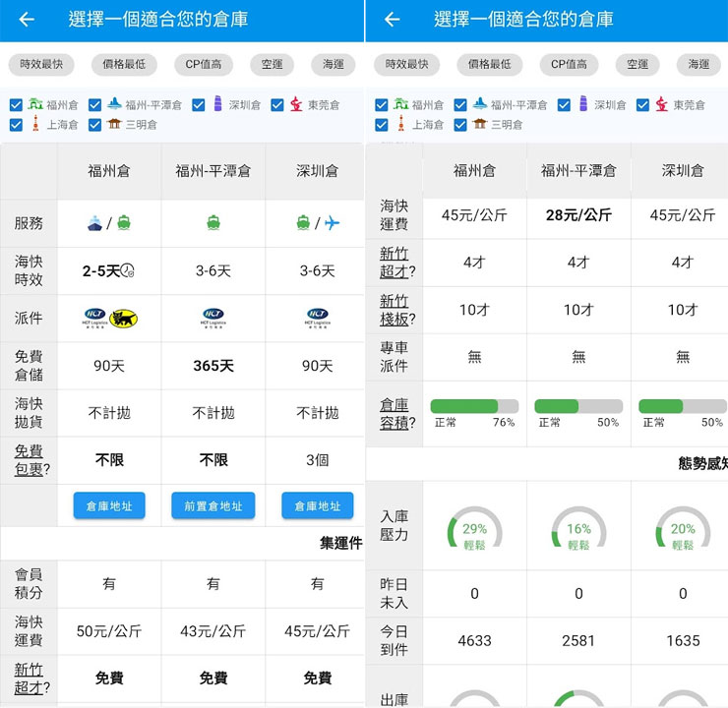Uncheck 福州倉 checkbox on right screen

(x=381, y=105)
